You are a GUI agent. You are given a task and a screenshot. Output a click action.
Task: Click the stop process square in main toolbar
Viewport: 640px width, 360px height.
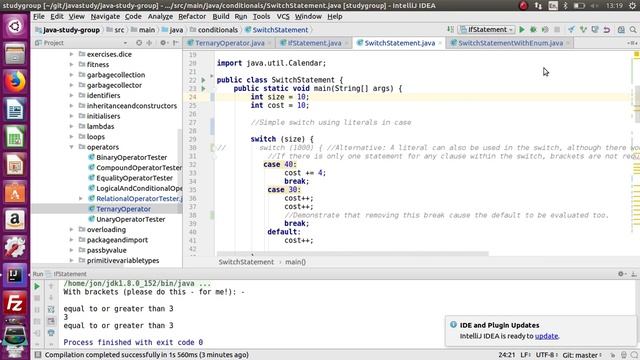point(557,29)
